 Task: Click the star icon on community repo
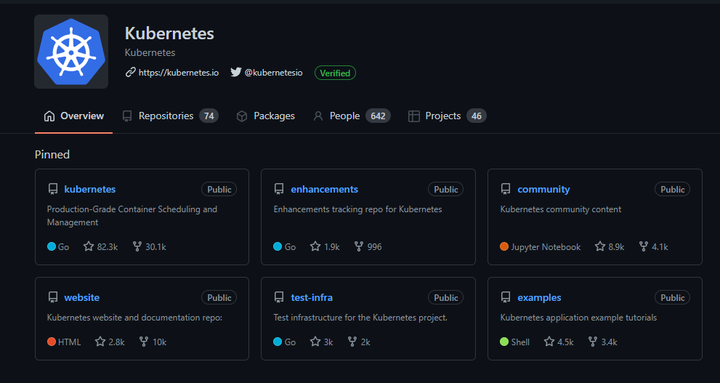pyautogui.click(x=600, y=247)
